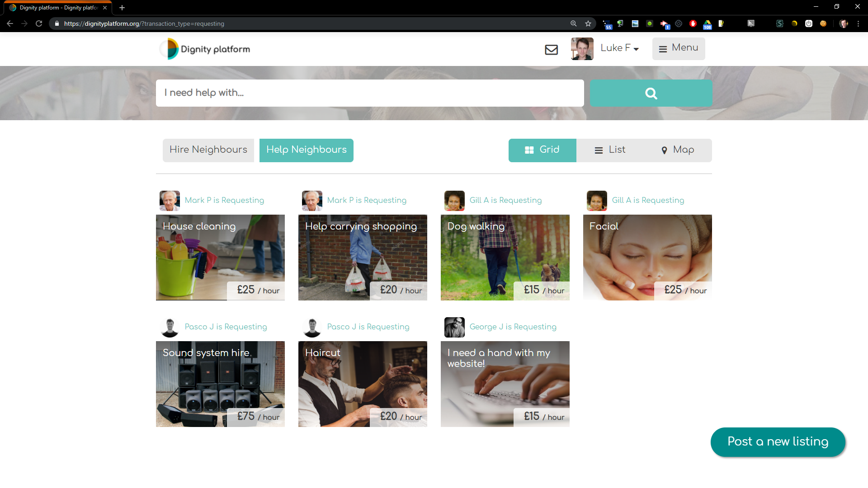Screen dimensions: 868x488
Task: Switch to Grid view
Action: click(542, 150)
